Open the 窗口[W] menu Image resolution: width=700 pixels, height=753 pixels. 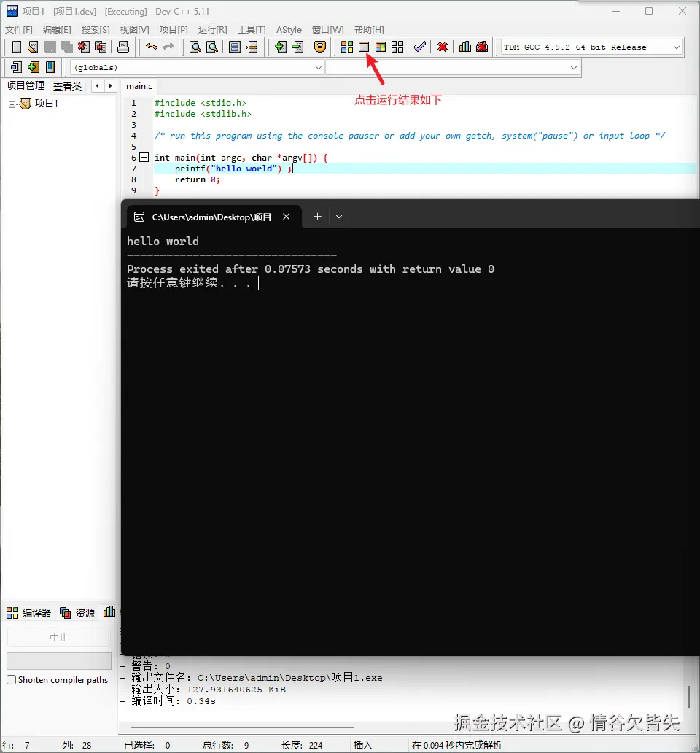327,30
